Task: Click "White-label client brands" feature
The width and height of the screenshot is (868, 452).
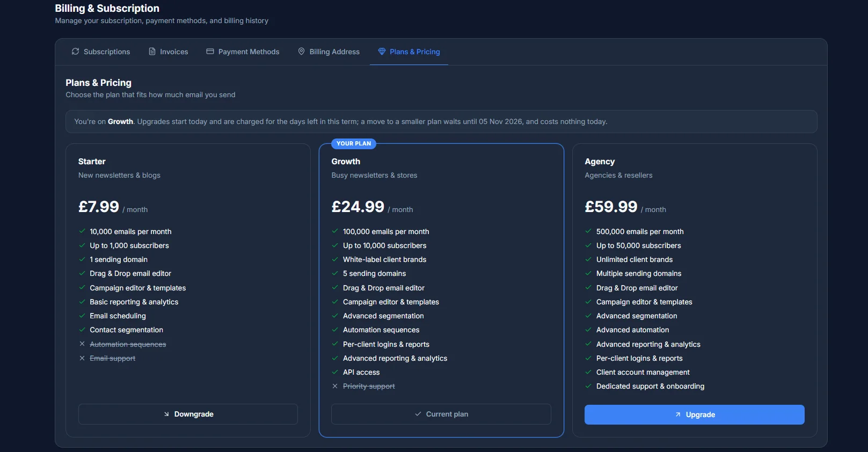Action: (384, 260)
